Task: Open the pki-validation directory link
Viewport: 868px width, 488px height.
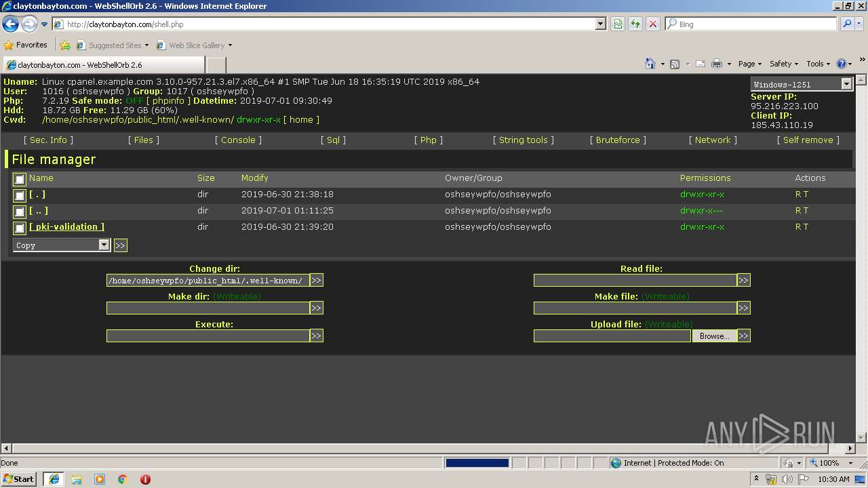Action: (66, 226)
